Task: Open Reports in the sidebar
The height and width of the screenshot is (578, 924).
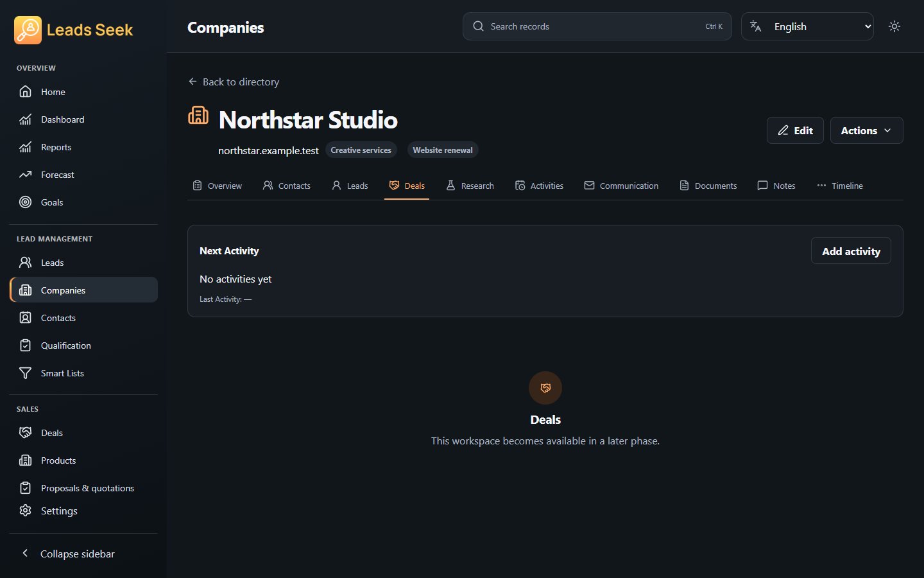Action: pos(83,147)
